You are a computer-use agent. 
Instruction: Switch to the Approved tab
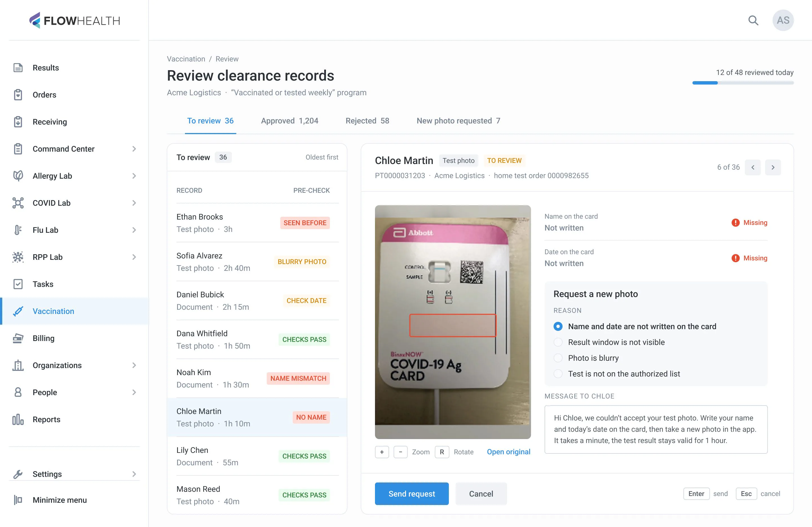point(289,121)
